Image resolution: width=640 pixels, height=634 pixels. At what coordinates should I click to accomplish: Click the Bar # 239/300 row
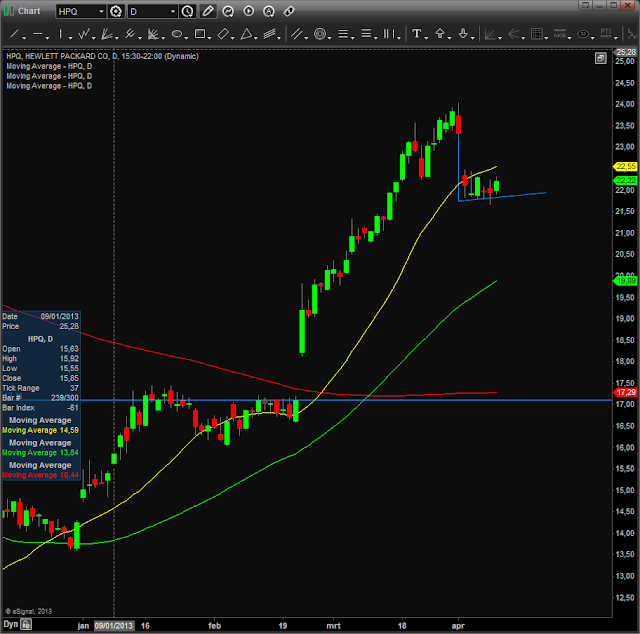click(40, 398)
